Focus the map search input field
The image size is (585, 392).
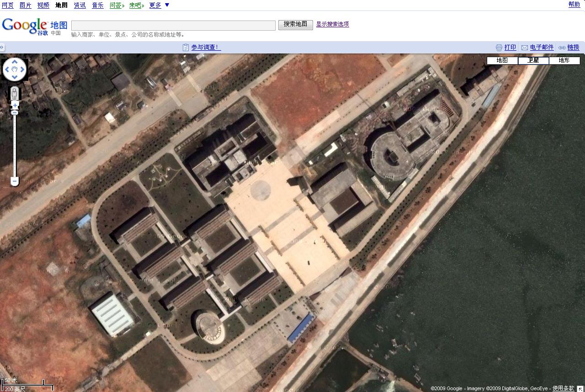tap(173, 25)
